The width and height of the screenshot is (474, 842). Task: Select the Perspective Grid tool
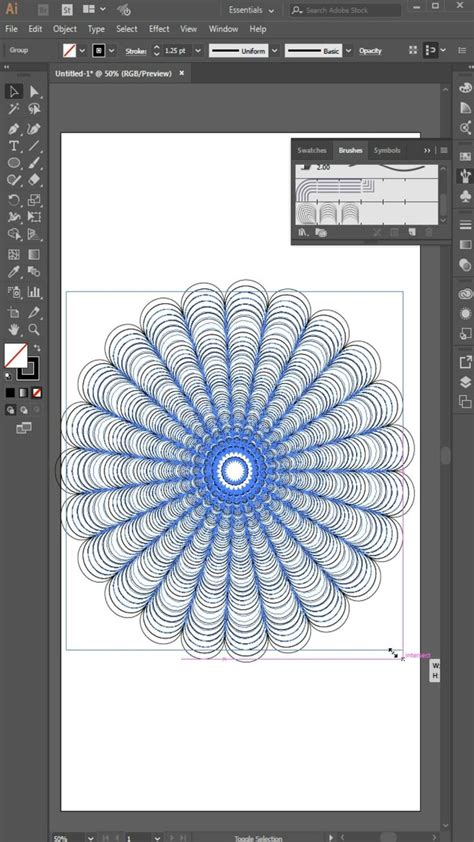pyautogui.click(x=34, y=234)
